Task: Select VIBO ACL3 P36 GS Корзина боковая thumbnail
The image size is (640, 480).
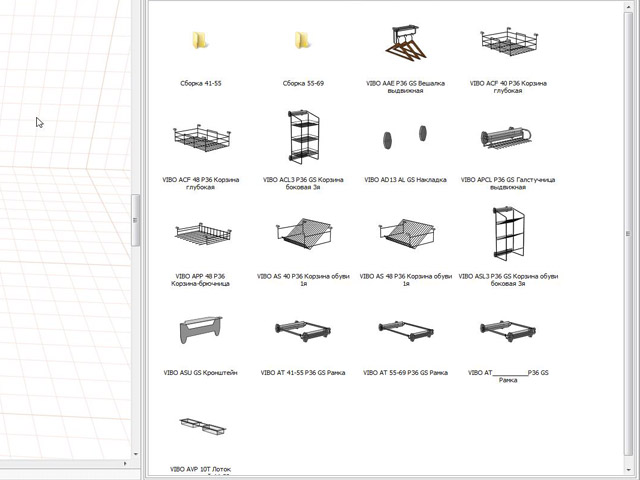Action: (x=303, y=137)
